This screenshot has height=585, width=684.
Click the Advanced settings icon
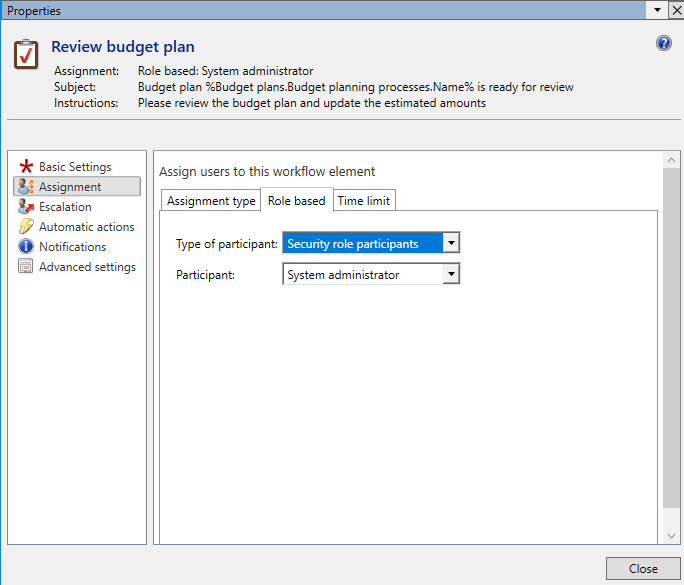[25, 267]
